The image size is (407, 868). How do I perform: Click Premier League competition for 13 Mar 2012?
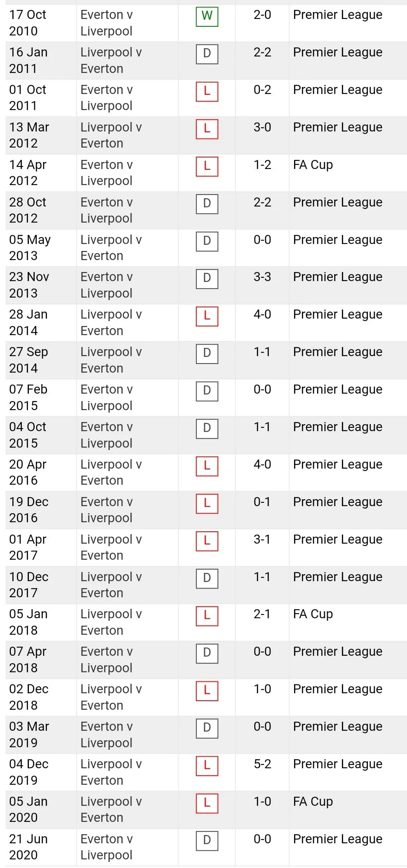tap(337, 127)
